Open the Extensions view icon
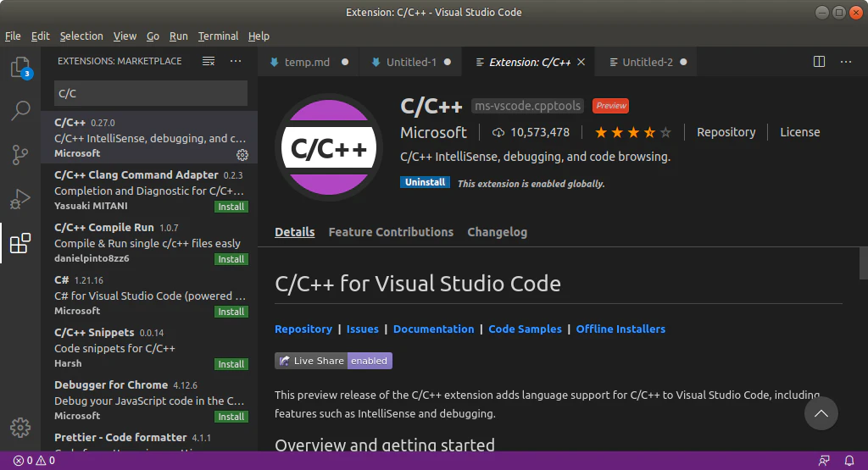The image size is (868, 470). [x=20, y=243]
